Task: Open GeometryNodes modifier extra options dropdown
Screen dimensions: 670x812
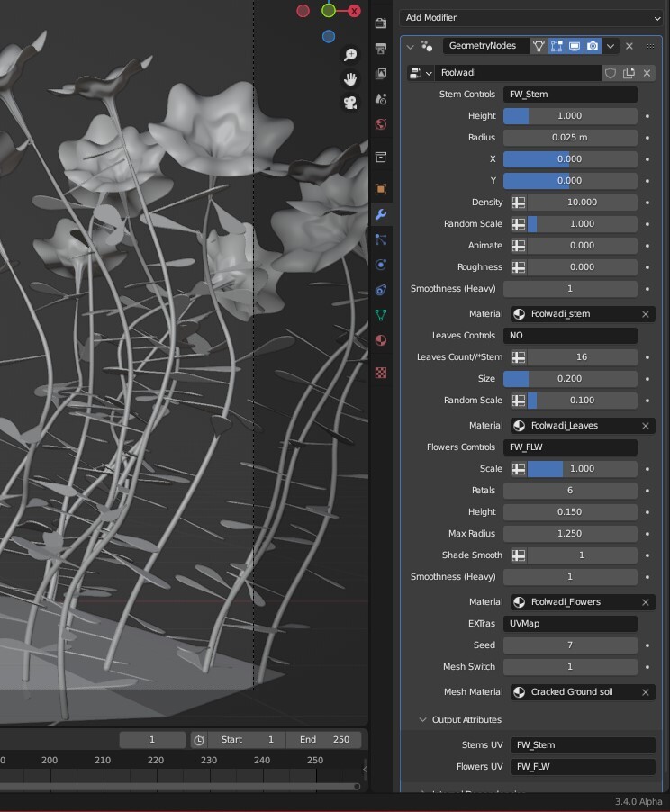Action: click(611, 46)
